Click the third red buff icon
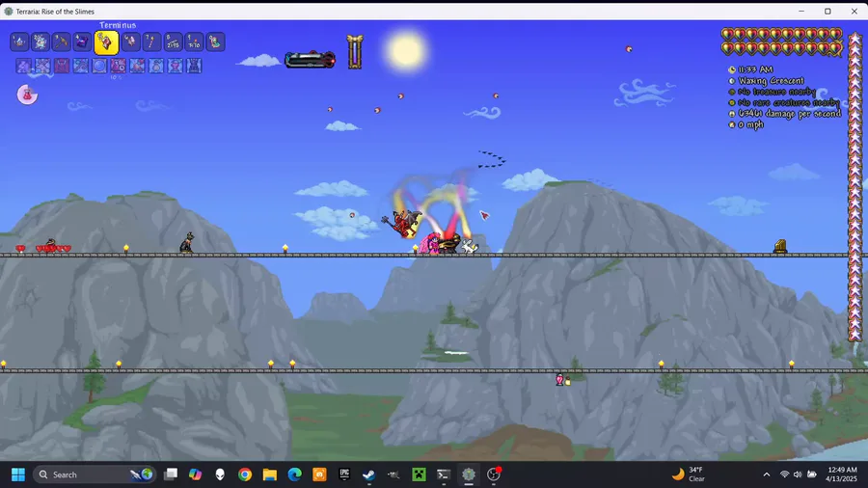Screen dimensions: 868x488 pyautogui.click(x=62, y=66)
